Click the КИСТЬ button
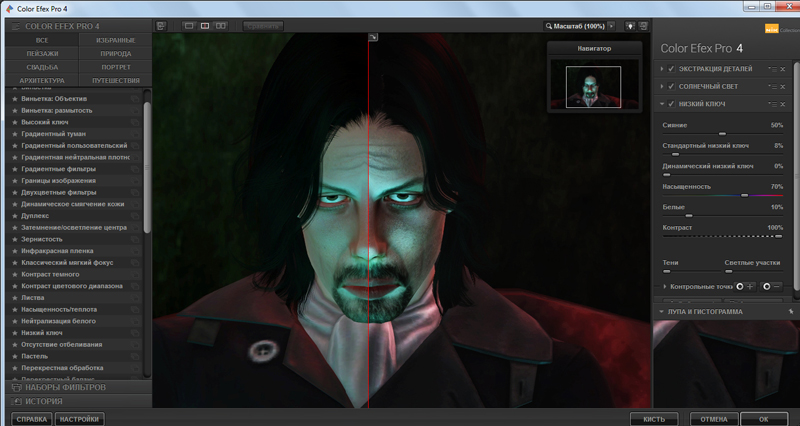 (x=654, y=419)
